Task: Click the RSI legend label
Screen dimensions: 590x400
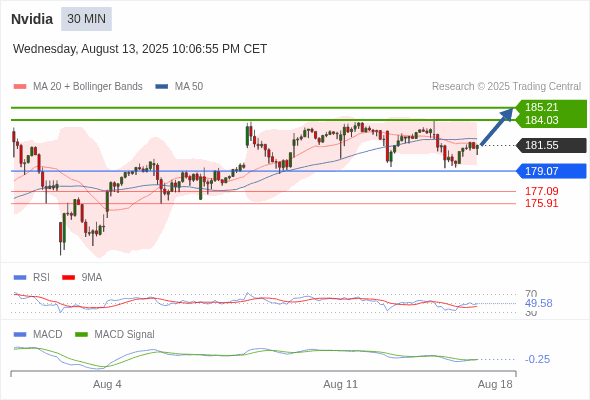Action: pos(41,277)
